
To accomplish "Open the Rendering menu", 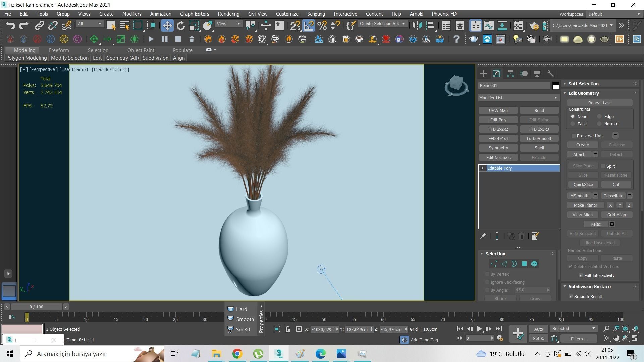I will pyautogui.click(x=228, y=14).
